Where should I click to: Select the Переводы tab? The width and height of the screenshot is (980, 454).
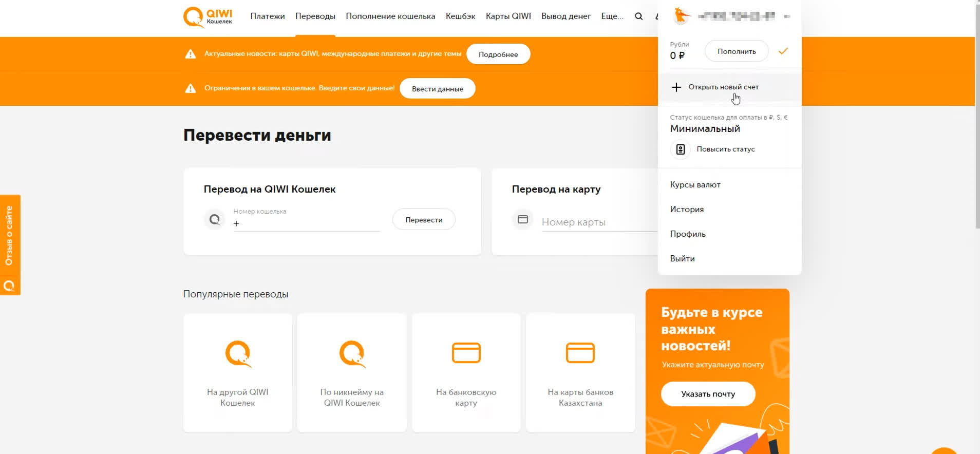pos(315,16)
